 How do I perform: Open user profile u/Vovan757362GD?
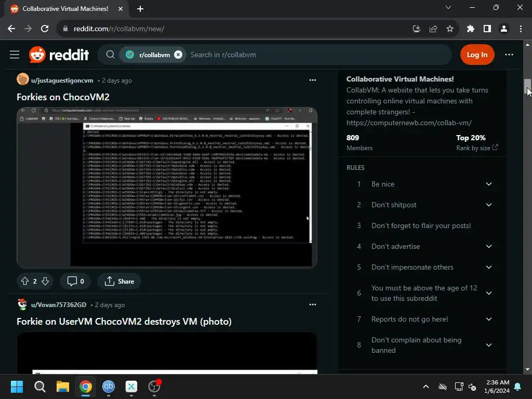[59, 304]
